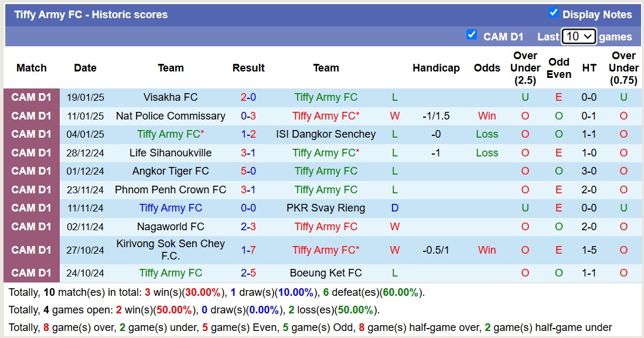This screenshot has width=644, height=338.
Task: Click the CAM D1 badge on the first row
Action: click(31, 97)
